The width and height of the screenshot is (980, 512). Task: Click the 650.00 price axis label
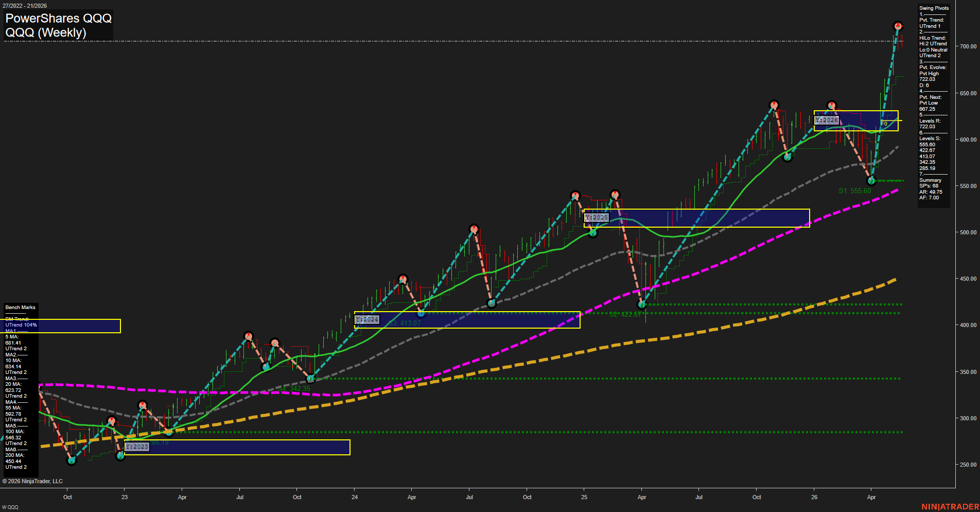968,93
